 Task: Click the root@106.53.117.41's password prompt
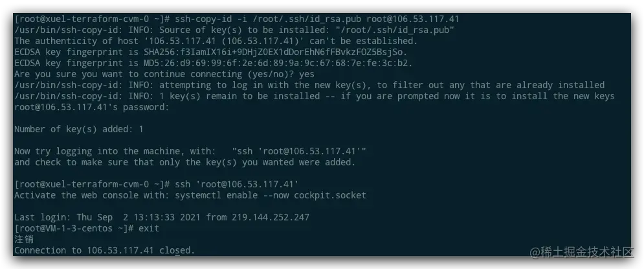[92, 108]
